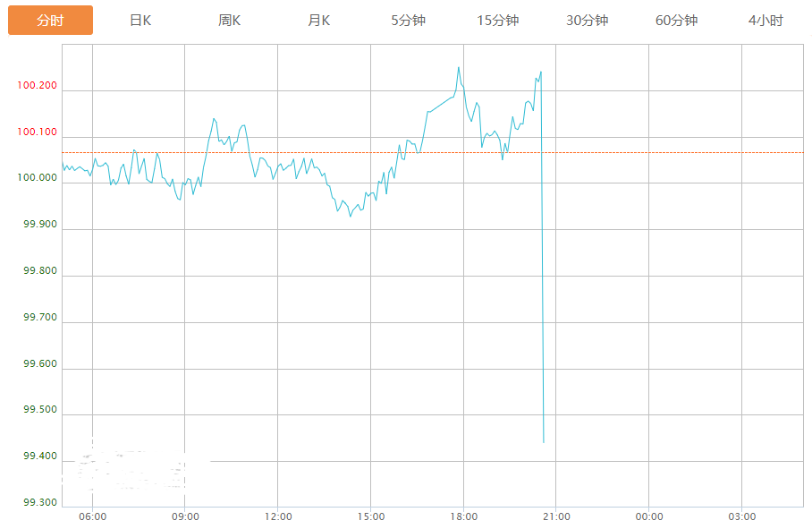
Task: Click the 06:00 time axis label
Action: (93, 516)
